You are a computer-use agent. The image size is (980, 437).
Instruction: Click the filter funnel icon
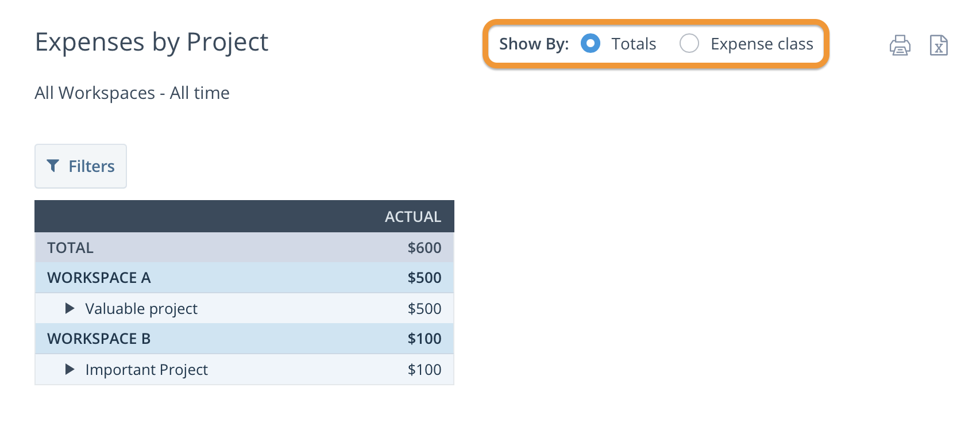[x=53, y=166]
